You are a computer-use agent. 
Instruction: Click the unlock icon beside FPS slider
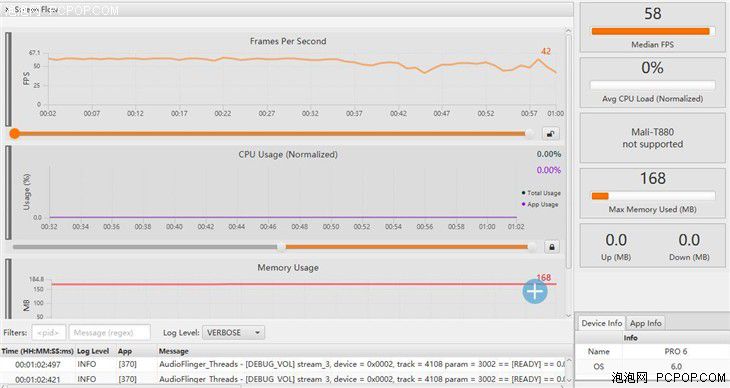coord(551,134)
